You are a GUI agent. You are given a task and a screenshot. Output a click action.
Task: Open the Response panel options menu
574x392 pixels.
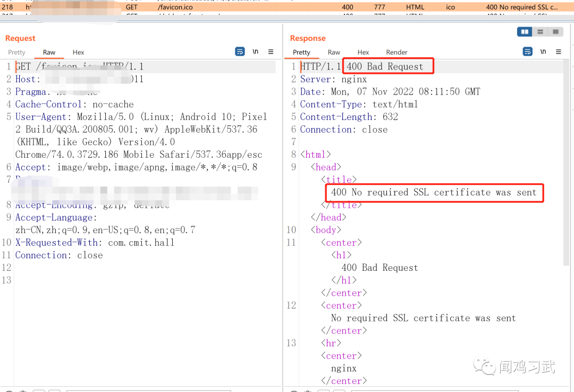559,52
